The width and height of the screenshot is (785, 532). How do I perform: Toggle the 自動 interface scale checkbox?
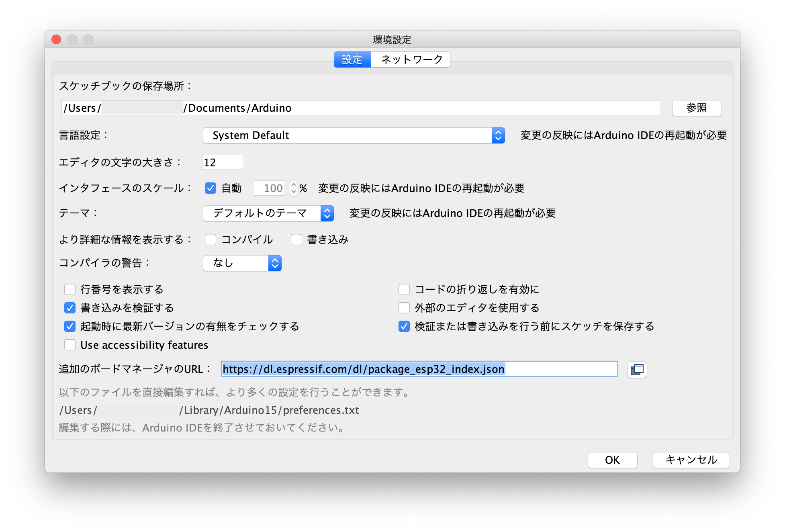(x=211, y=188)
